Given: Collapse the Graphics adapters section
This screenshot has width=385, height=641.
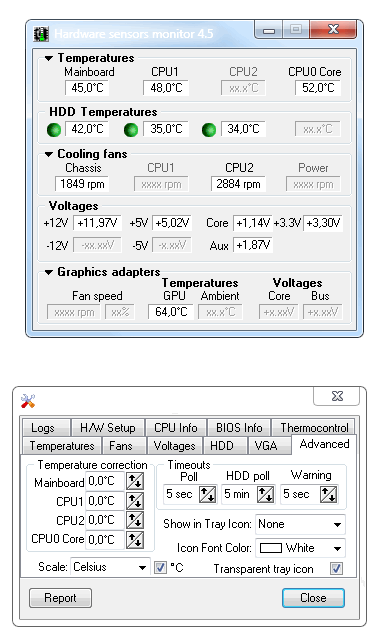Looking at the screenshot, I should pos(49,272).
